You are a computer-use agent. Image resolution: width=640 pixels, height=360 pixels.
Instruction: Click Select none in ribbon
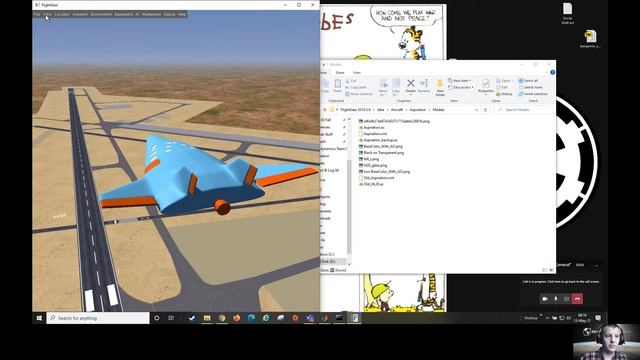pos(530,87)
